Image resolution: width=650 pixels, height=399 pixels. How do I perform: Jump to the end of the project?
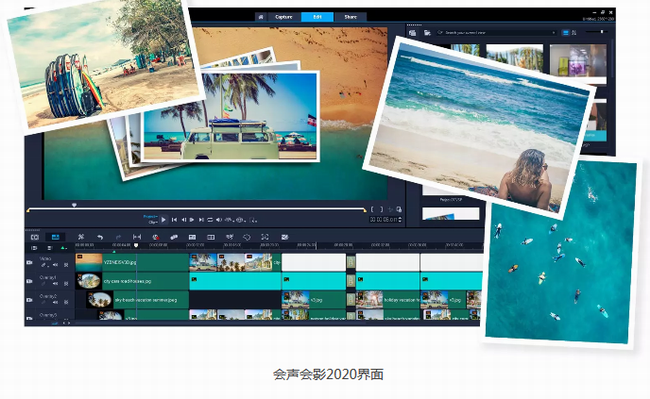click(x=201, y=220)
